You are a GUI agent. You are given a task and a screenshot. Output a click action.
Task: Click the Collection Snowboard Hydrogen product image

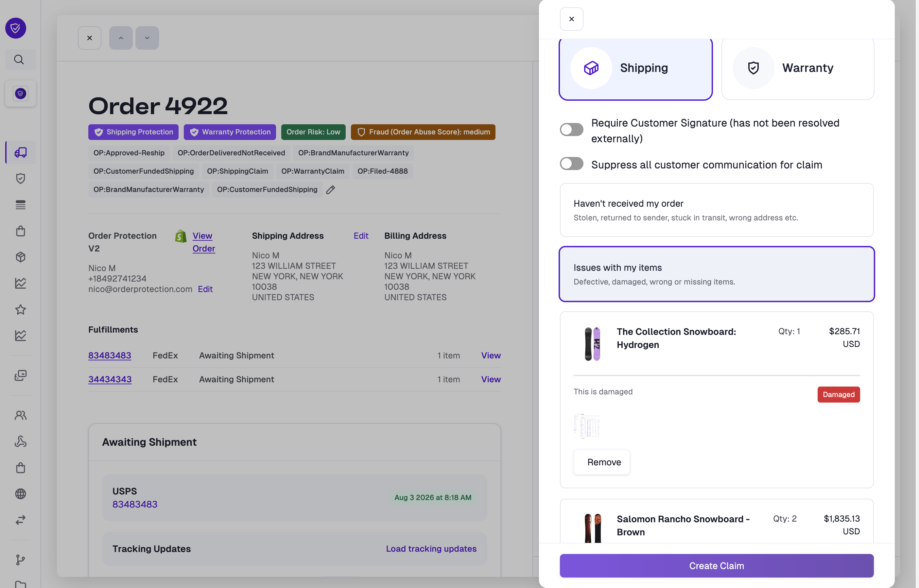[x=593, y=344]
